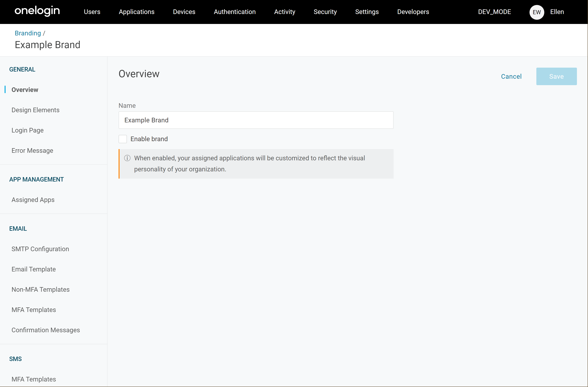Open the Authentication menu
Screen dimensions: 588x387
(234, 12)
